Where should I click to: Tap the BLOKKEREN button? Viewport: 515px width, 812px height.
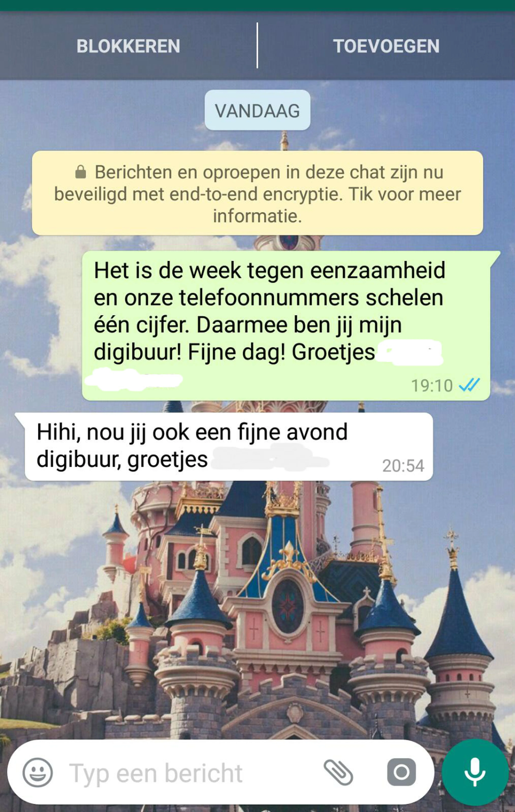(128, 46)
